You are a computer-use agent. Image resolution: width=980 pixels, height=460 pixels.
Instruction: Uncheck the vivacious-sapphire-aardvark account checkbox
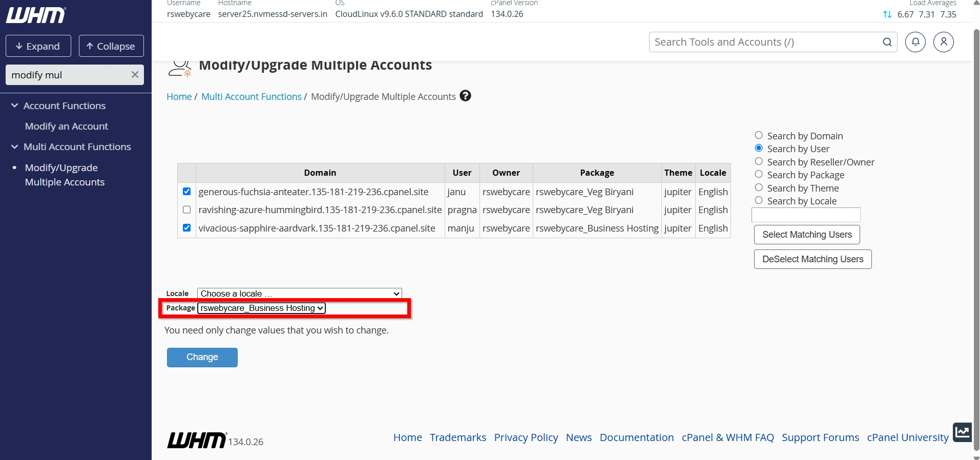187,228
